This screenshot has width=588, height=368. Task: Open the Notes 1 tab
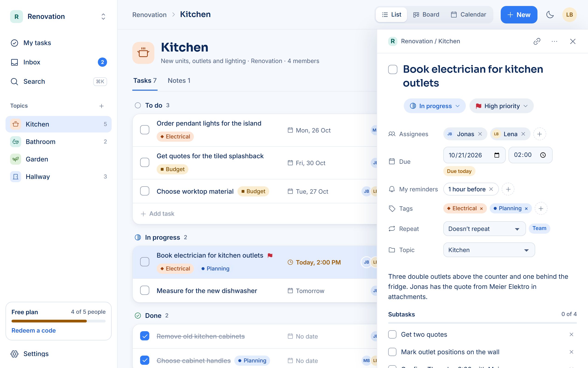tap(179, 80)
